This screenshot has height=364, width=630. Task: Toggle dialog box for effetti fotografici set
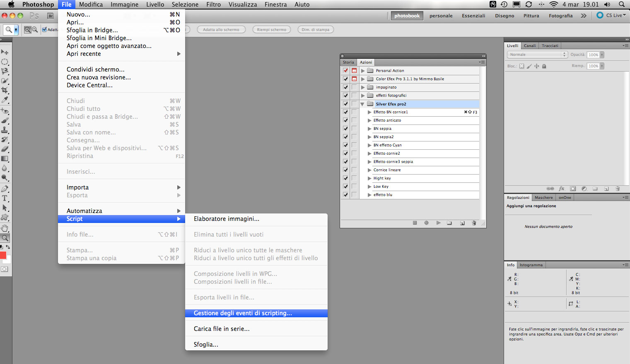pyautogui.click(x=354, y=95)
